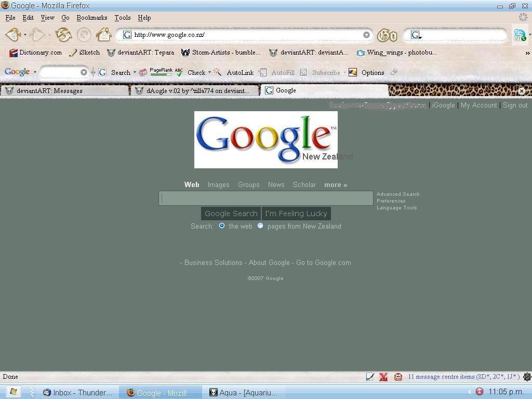Open the File menu

[x=10, y=18]
